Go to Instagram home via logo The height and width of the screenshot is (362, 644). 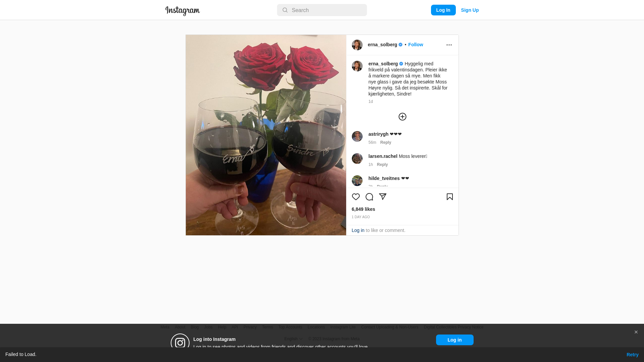click(x=182, y=11)
